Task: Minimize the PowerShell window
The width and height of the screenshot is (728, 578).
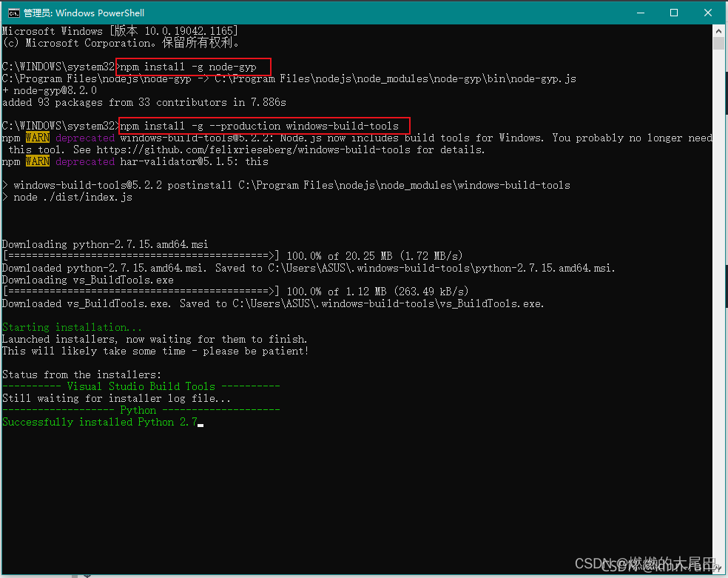Action: tap(641, 13)
